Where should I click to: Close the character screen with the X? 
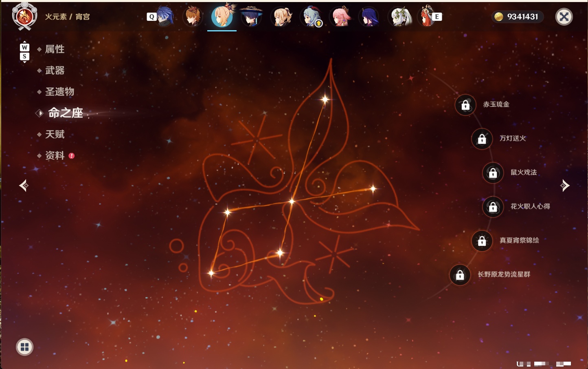pos(564,17)
